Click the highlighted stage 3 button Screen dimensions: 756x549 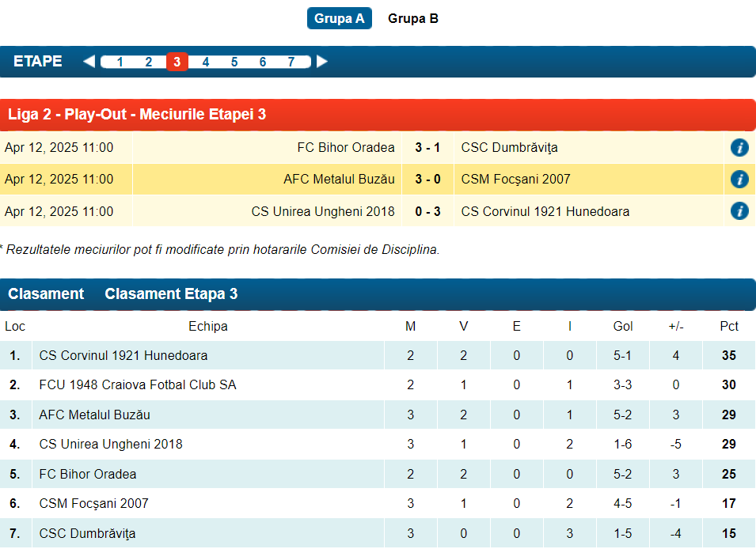177,62
